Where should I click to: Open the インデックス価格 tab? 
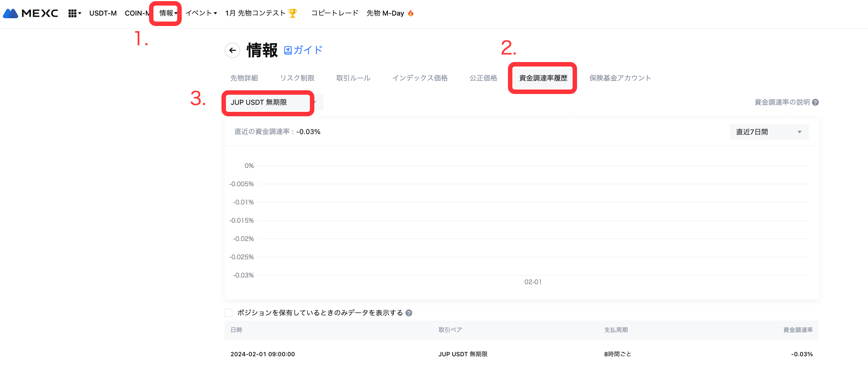[420, 78]
